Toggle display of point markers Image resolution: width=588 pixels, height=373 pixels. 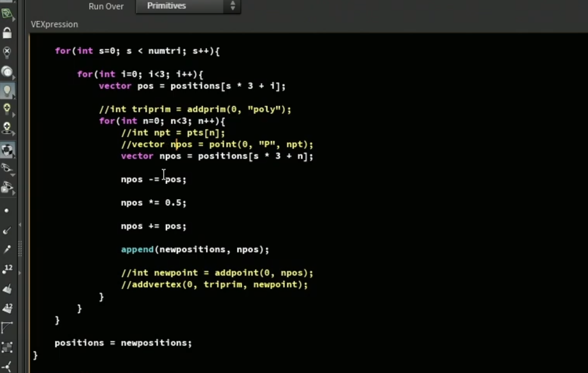tap(7, 211)
